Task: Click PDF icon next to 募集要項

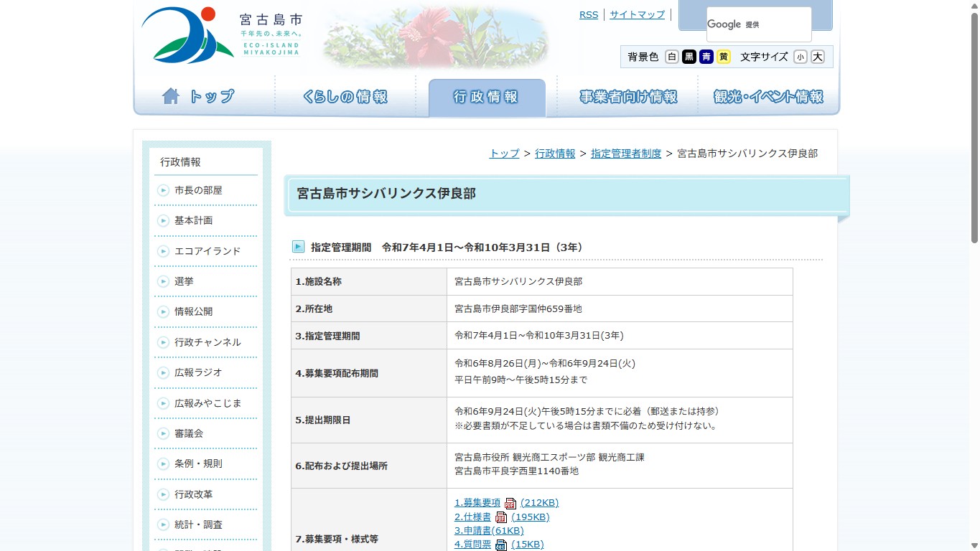Action: coord(510,504)
